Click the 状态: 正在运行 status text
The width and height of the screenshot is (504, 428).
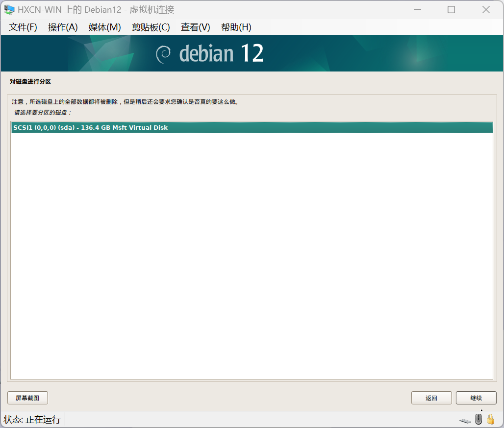click(32, 419)
